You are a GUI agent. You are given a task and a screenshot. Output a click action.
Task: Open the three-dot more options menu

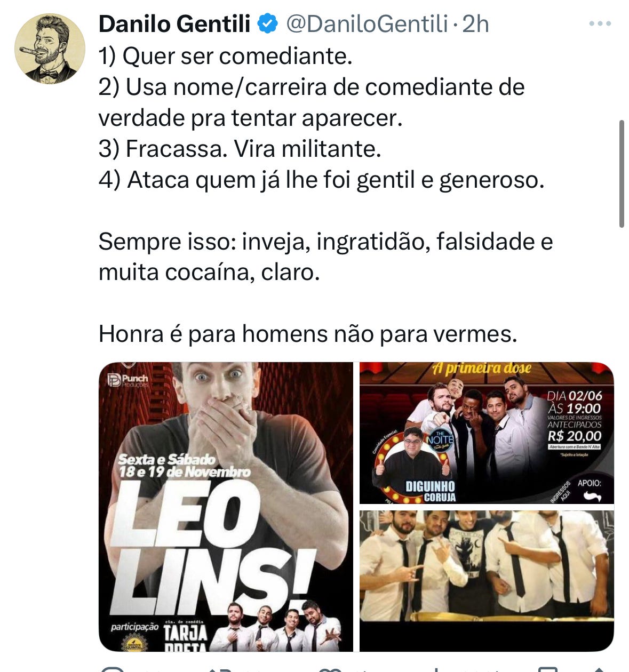click(600, 23)
